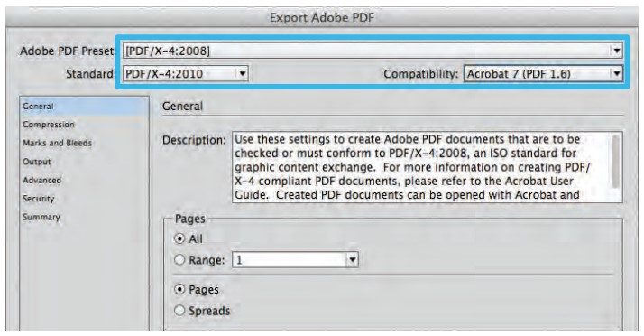Click the Pages group heading
The image size is (644, 336).
[x=189, y=219]
